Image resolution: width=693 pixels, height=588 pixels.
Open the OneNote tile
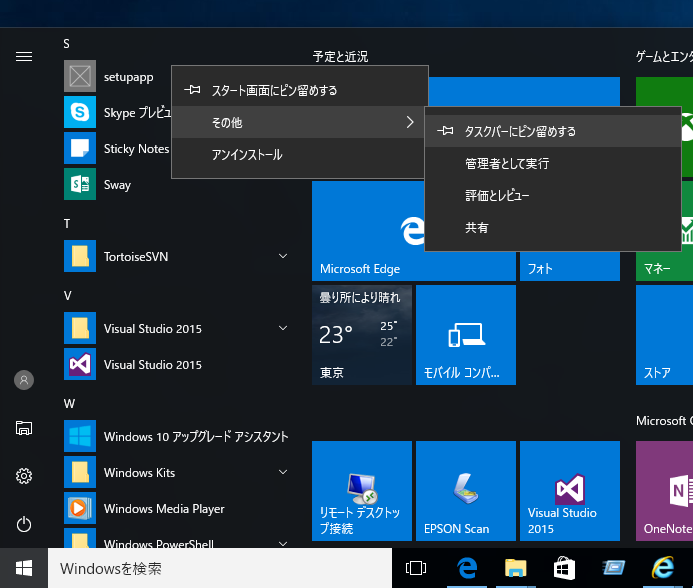pos(664,491)
